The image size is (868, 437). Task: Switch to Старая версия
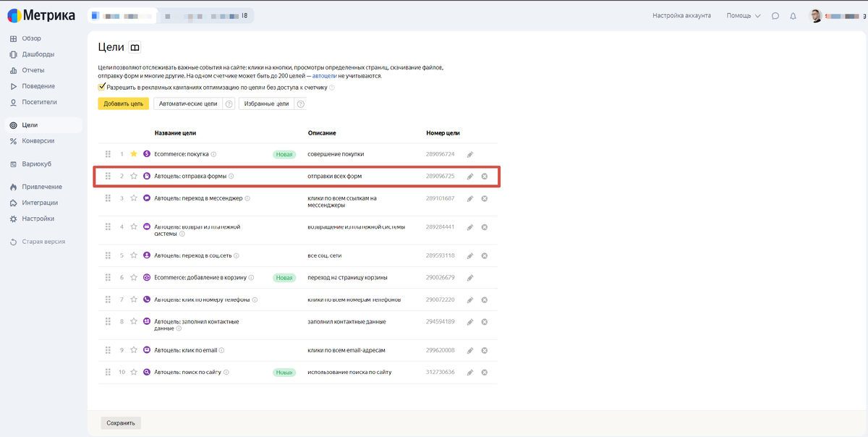click(43, 242)
